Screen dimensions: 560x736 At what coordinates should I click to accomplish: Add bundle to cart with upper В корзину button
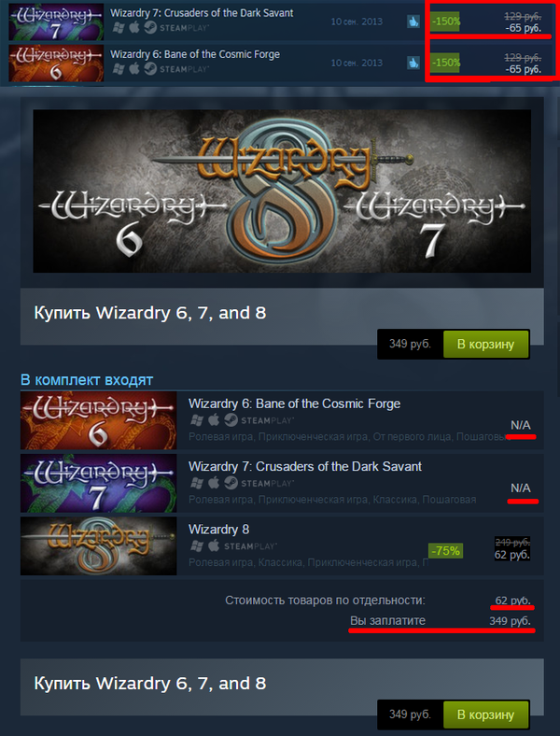pos(486,344)
